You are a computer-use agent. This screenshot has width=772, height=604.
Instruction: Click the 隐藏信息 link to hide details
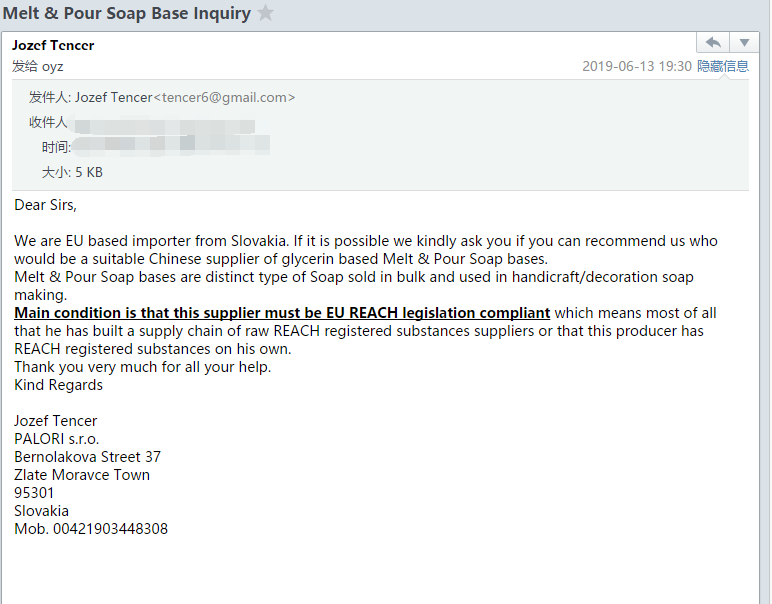pyautogui.click(x=723, y=66)
